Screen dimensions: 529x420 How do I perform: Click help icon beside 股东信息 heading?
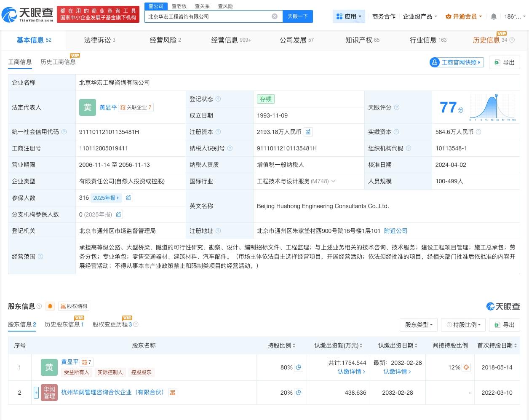pyautogui.click(x=39, y=306)
